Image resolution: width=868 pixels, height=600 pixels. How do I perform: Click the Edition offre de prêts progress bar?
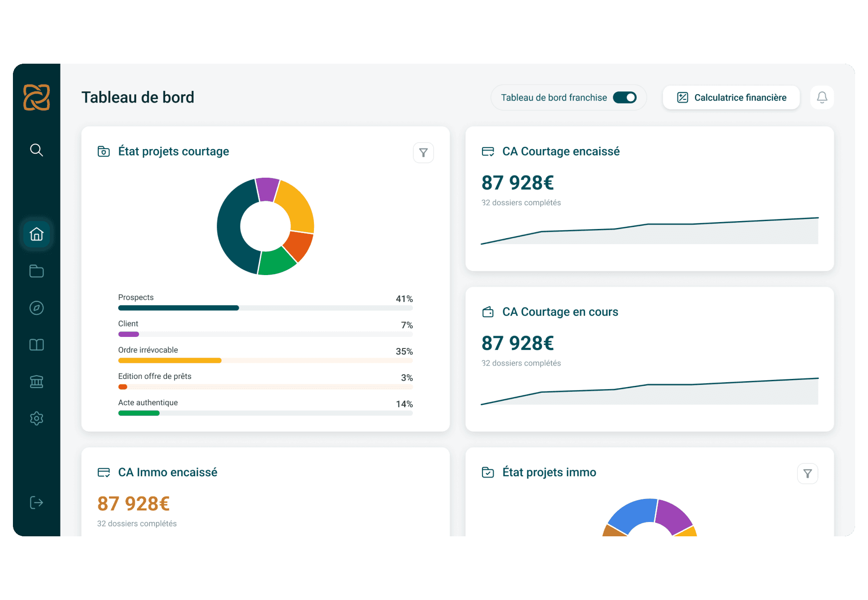click(265, 387)
